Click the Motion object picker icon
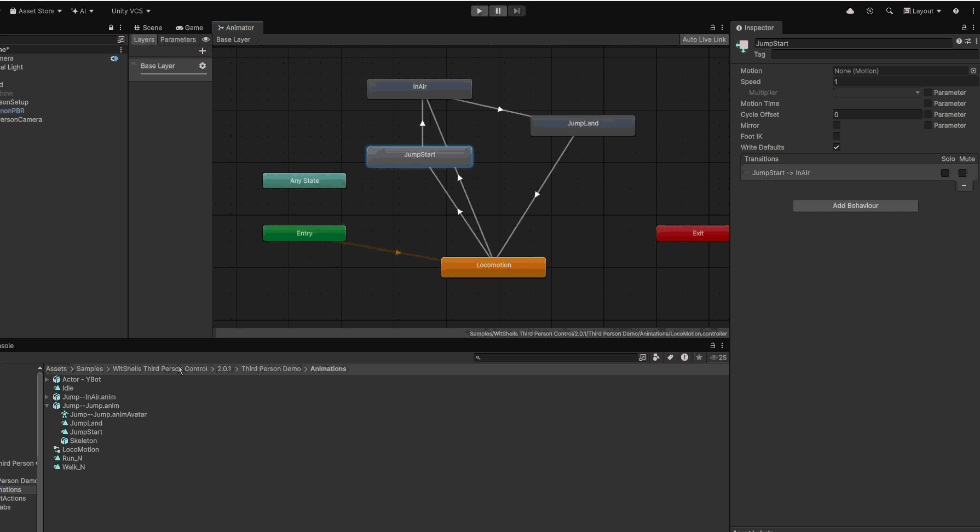The height and width of the screenshot is (532, 980). [973, 71]
